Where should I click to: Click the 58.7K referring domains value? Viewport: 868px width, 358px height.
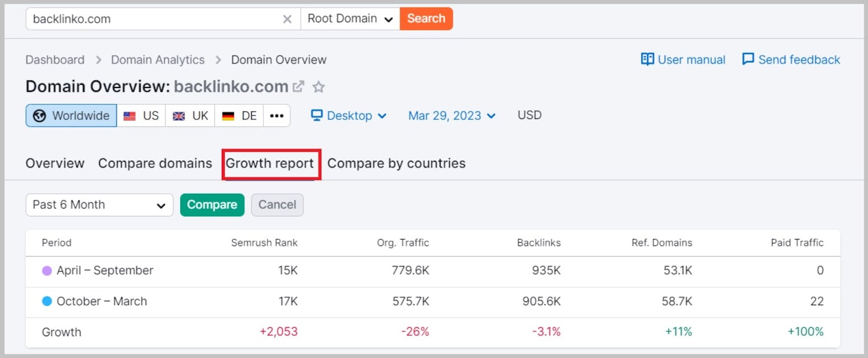[676, 302]
